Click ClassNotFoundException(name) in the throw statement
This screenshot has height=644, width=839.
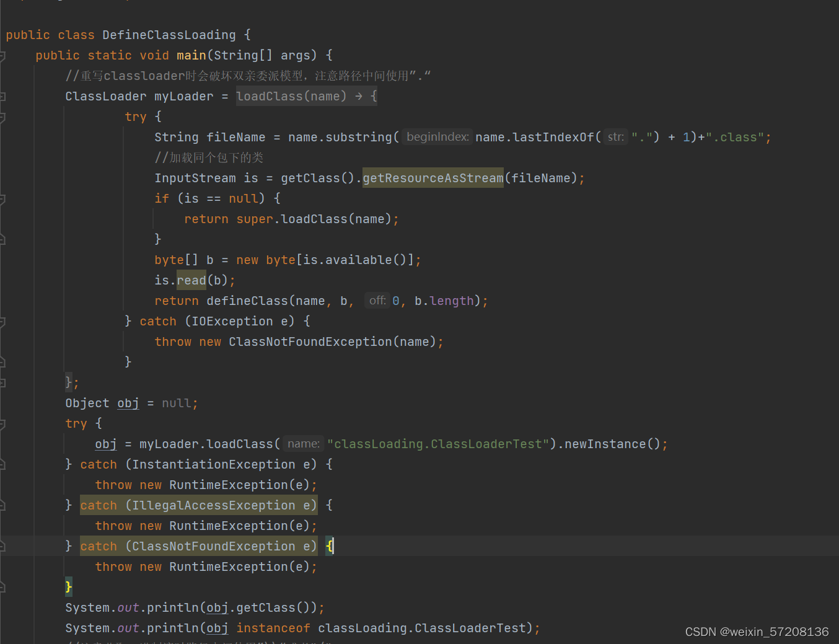click(333, 342)
